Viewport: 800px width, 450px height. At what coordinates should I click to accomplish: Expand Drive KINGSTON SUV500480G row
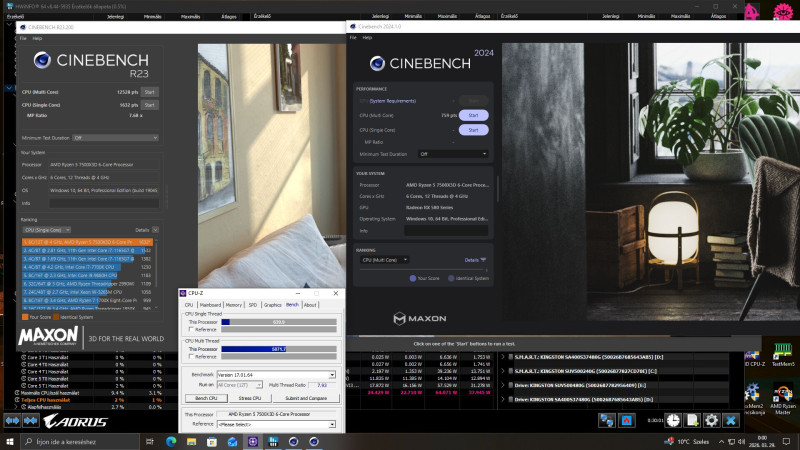(x=503, y=385)
